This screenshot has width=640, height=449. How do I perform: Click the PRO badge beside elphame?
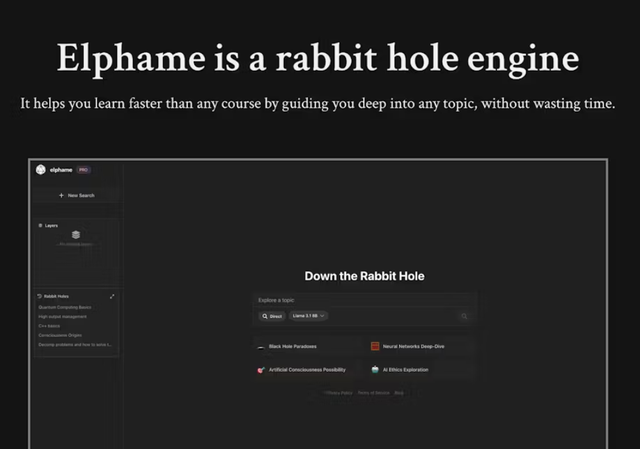click(83, 170)
